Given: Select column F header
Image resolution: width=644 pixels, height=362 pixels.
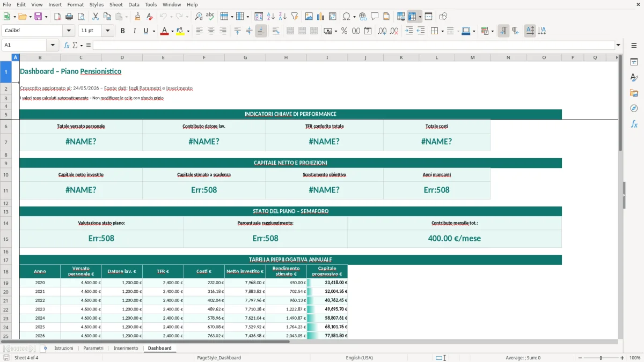Looking at the screenshot, I should [x=204, y=57].
